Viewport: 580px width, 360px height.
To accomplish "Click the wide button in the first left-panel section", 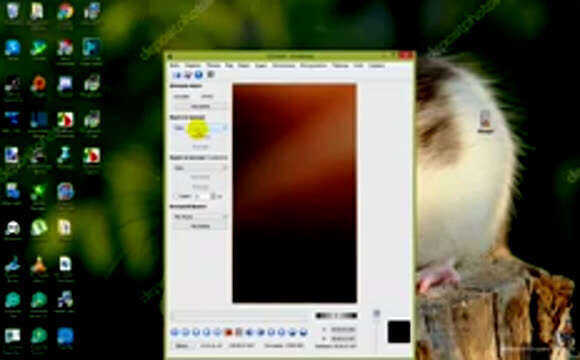I will [x=200, y=107].
